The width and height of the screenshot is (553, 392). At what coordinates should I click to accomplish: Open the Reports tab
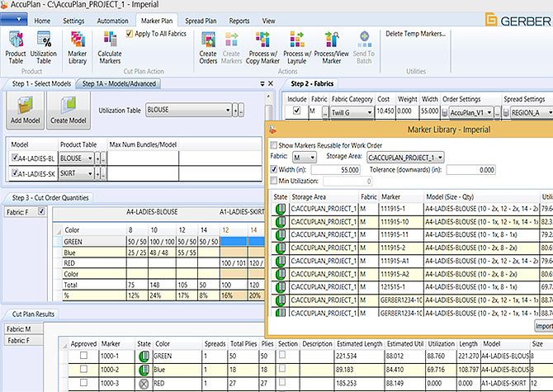click(239, 21)
